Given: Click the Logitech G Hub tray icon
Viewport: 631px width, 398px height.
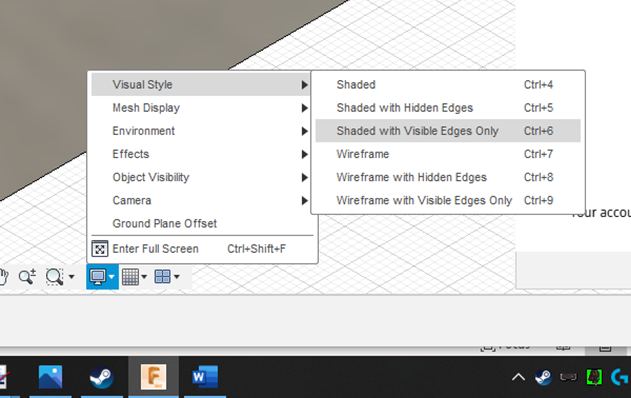Looking at the screenshot, I should (620, 377).
